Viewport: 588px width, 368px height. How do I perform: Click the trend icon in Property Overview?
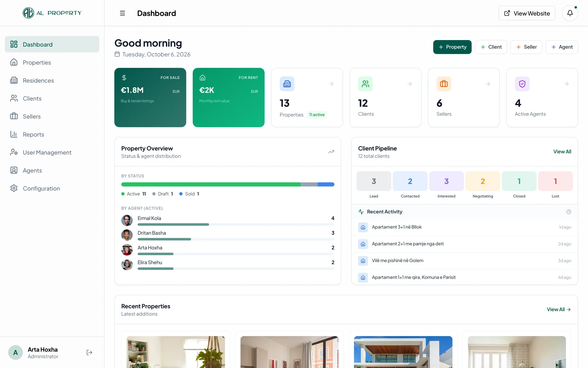[331, 152]
